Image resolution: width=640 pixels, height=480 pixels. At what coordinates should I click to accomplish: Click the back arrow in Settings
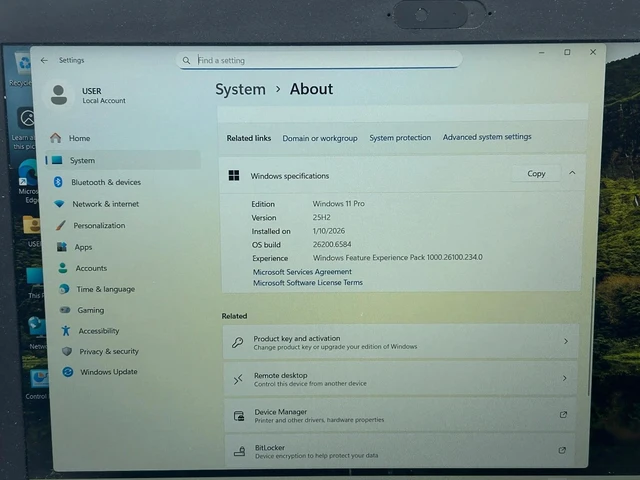44,60
